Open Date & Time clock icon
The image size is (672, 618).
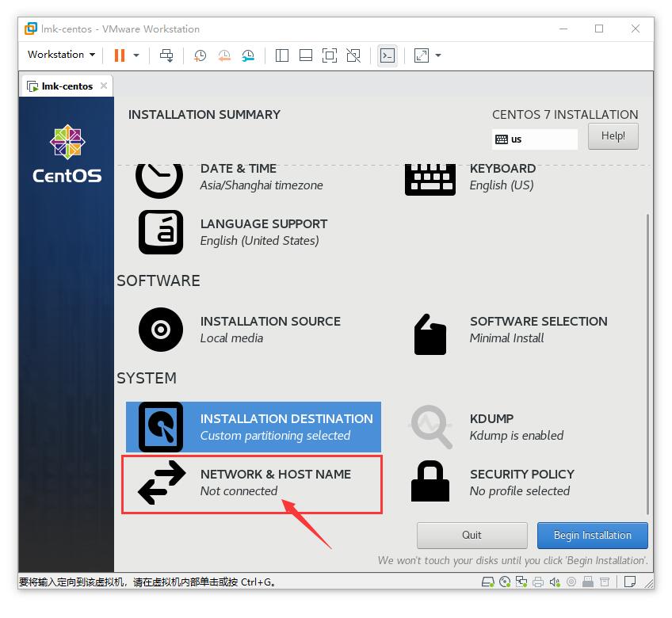click(x=159, y=180)
